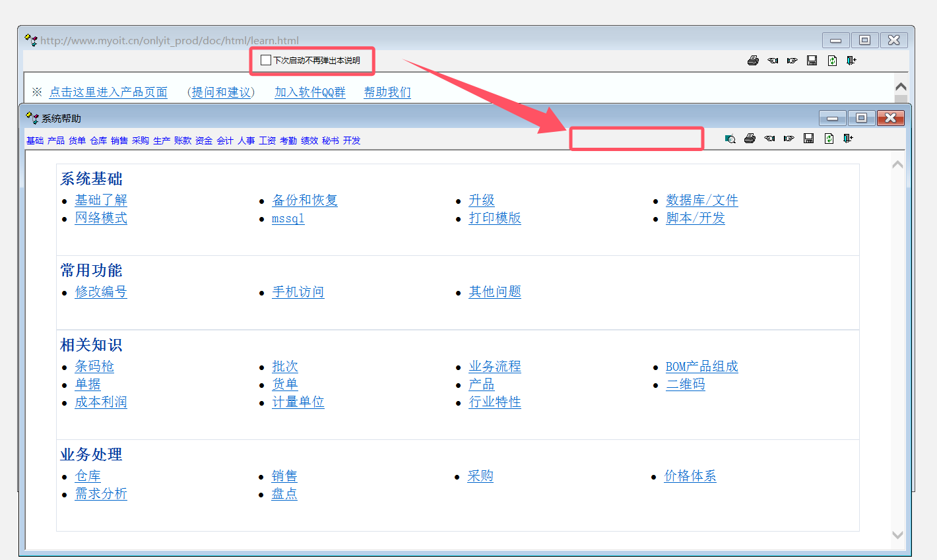937x560 pixels.
Task: Print the learn.html page from the back window
Action: tap(753, 61)
